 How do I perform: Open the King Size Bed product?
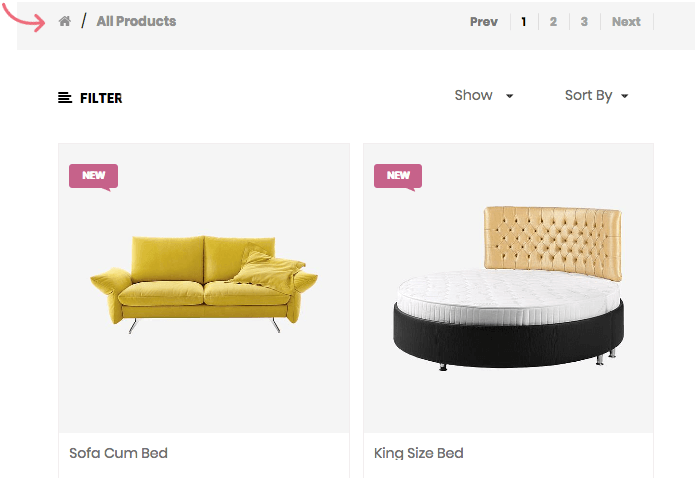click(x=419, y=453)
